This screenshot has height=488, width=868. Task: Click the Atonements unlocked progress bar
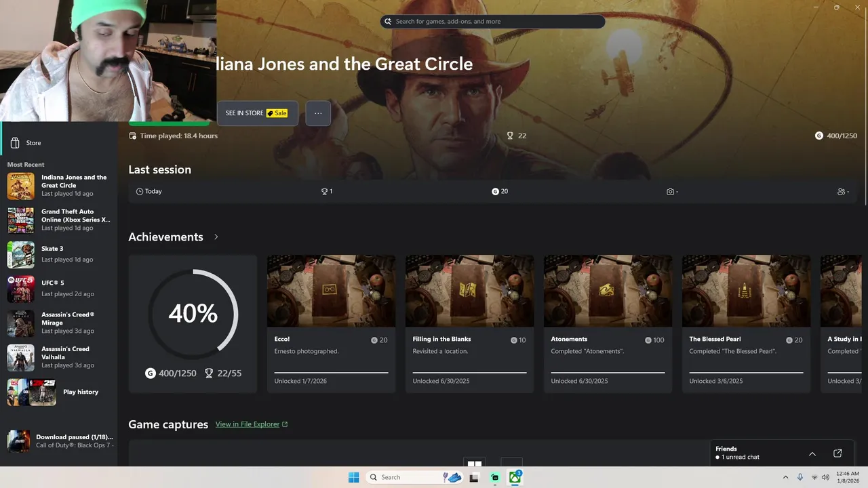tap(608, 372)
